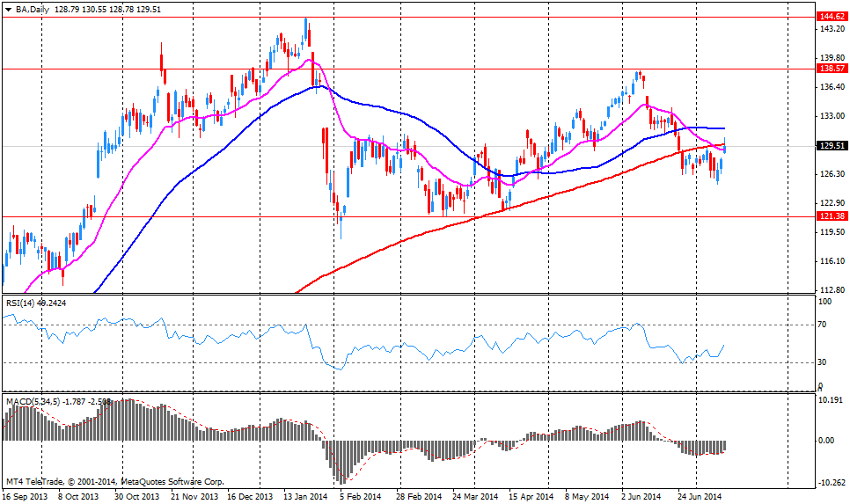
Task: Click the RSI 70 level scale label
Action: coord(824,325)
